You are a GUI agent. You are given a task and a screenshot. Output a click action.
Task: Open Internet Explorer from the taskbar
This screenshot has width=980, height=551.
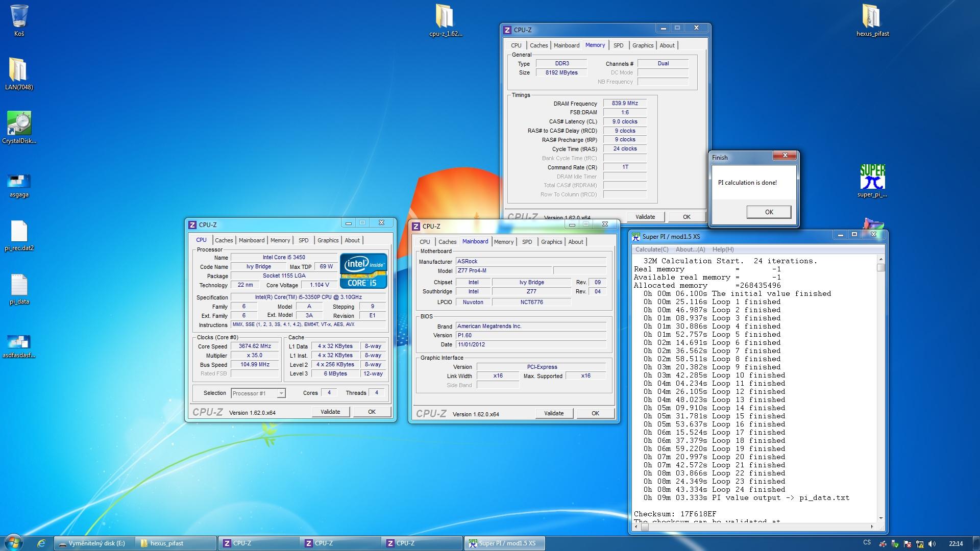tap(41, 543)
